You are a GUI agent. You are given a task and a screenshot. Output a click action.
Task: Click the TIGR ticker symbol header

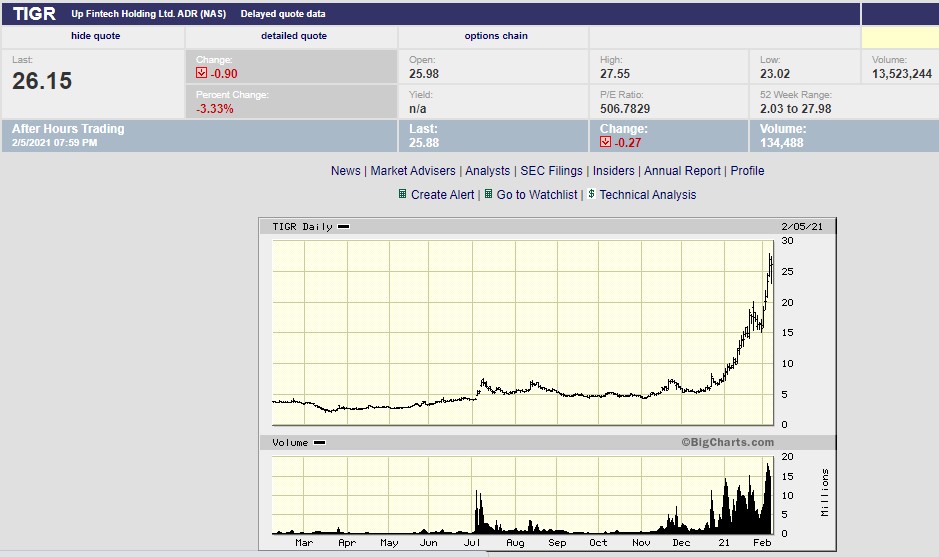tap(34, 14)
